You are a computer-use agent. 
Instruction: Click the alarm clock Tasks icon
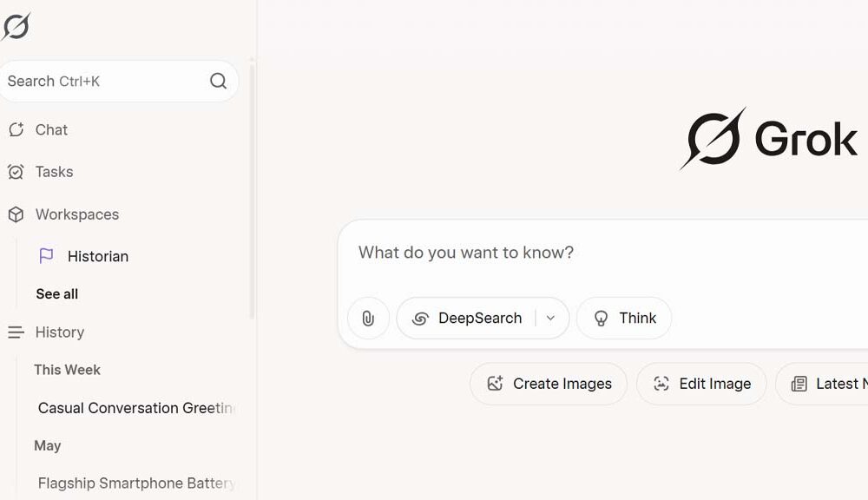click(16, 172)
